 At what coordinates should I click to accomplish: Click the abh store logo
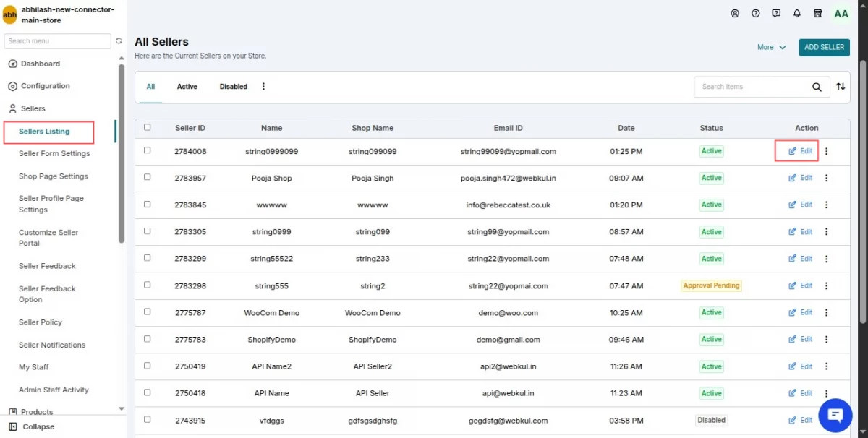(x=10, y=15)
